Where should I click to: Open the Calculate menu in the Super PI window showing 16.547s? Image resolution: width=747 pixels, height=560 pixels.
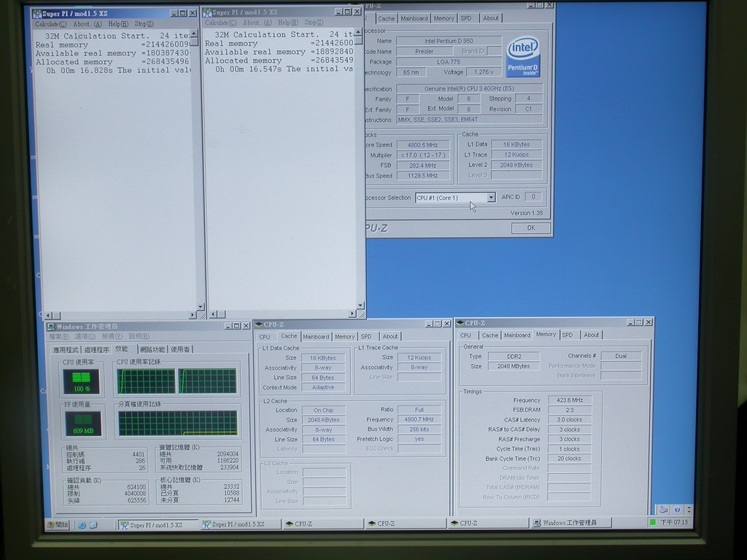[x=220, y=23]
